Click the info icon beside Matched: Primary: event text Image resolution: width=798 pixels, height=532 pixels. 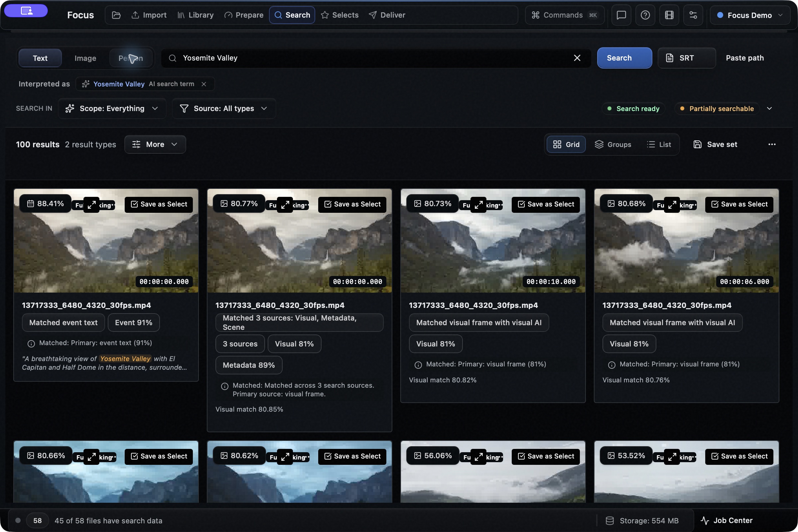pos(31,344)
